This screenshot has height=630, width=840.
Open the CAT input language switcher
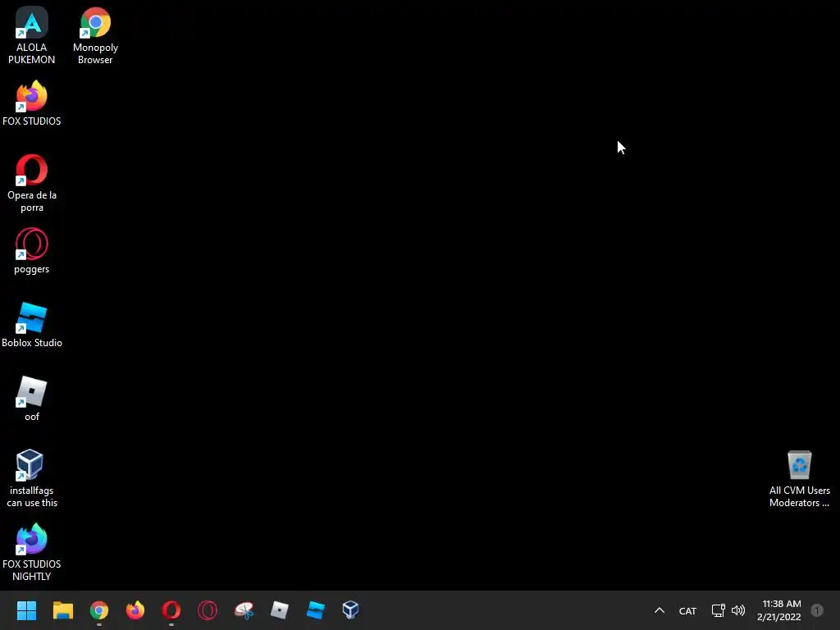tap(687, 611)
